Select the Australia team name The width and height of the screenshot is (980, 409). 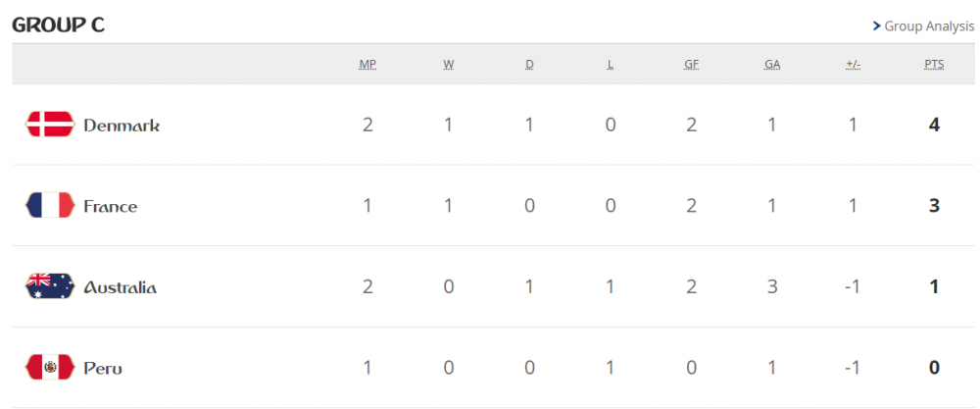[x=121, y=287]
